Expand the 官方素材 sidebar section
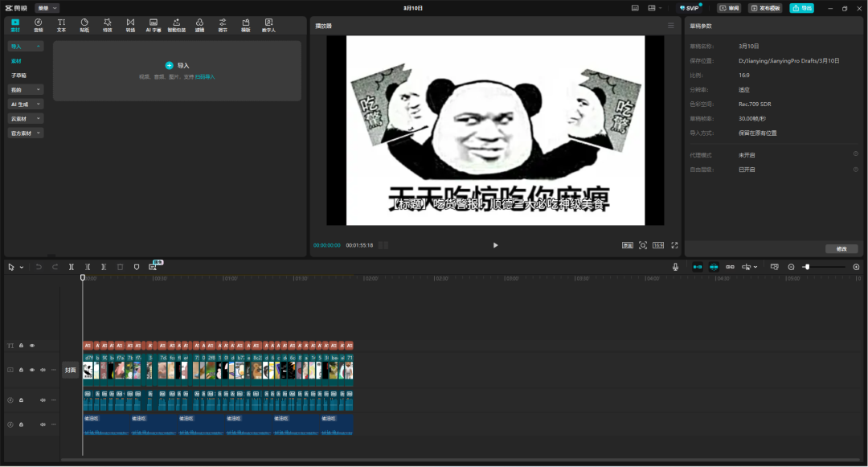Image resolution: width=868 pixels, height=467 pixels. [26, 133]
